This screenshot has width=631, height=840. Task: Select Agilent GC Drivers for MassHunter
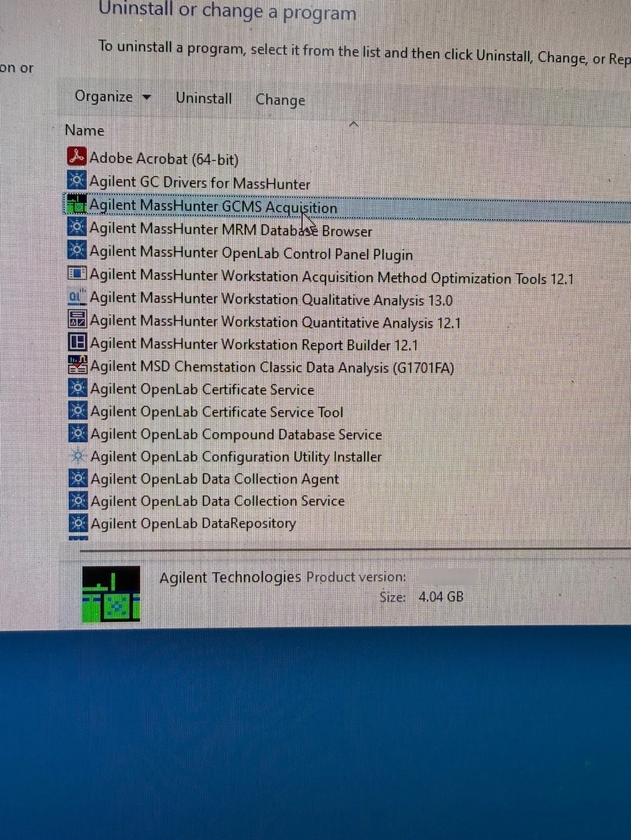pos(200,183)
